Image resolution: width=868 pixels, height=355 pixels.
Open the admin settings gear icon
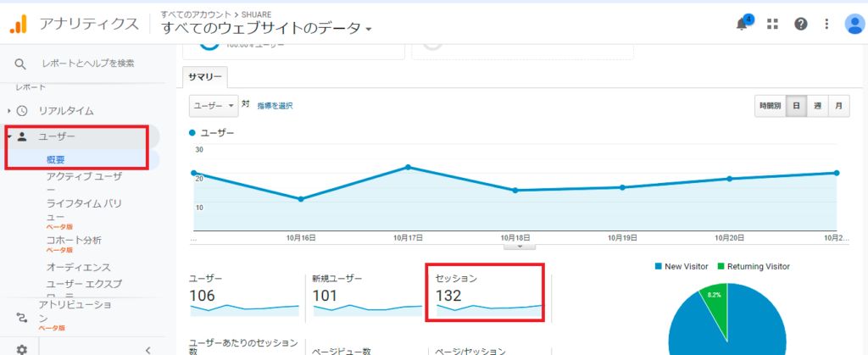tap(21, 349)
